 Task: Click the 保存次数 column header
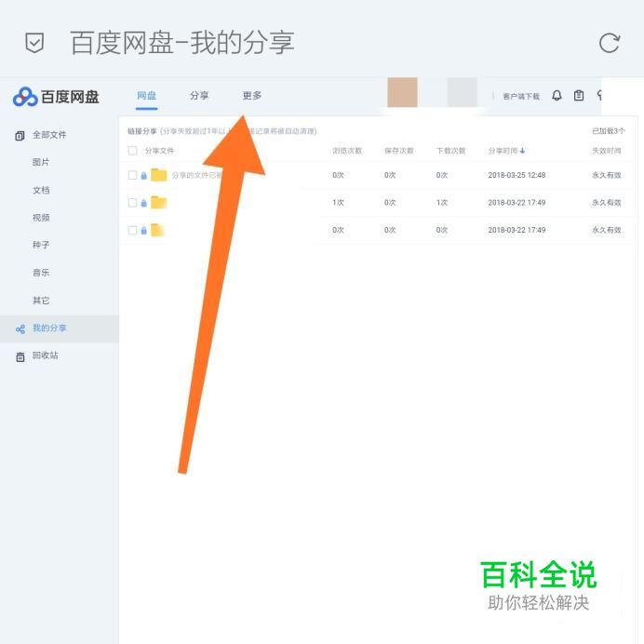coord(399,151)
